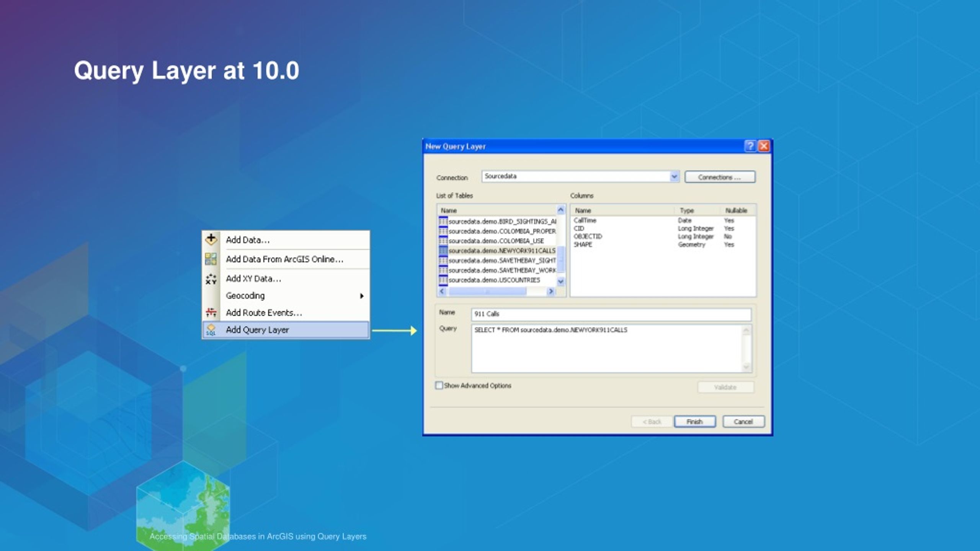
Task: Click the help question mark icon in the dialog title bar
Action: click(750, 146)
